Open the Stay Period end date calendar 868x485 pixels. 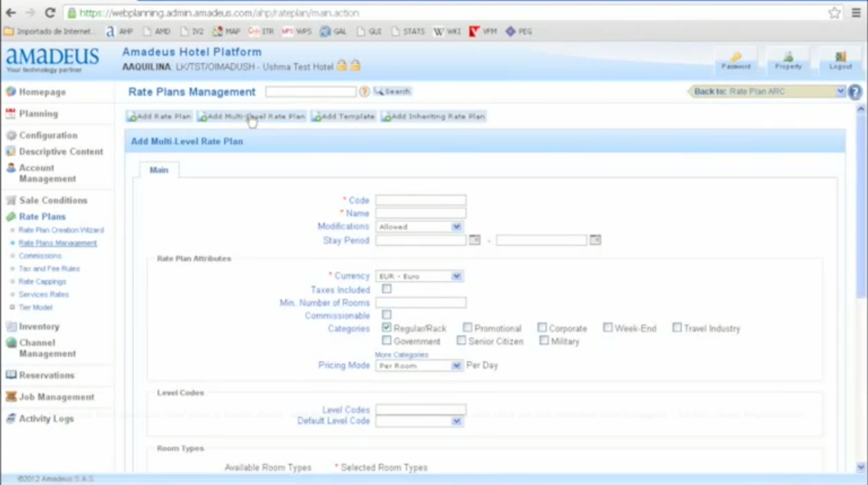tap(595, 240)
